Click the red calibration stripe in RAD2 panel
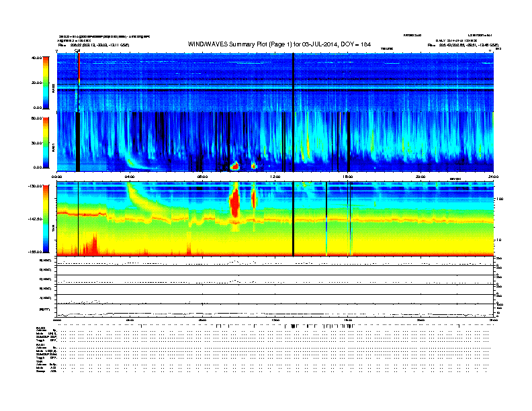 coord(79,67)
